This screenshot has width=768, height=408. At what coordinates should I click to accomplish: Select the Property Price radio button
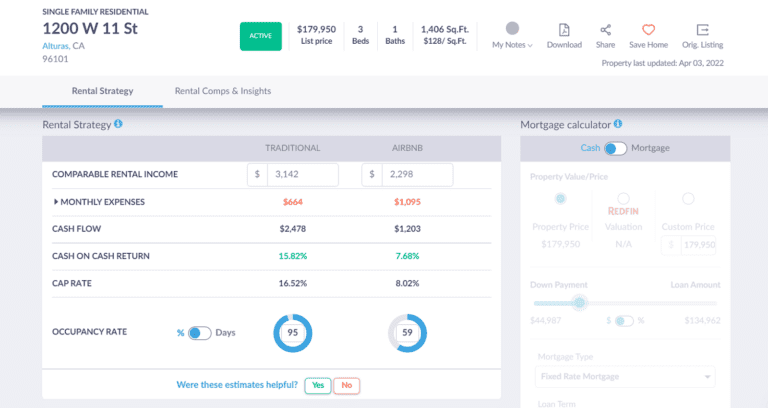point(559,199)
